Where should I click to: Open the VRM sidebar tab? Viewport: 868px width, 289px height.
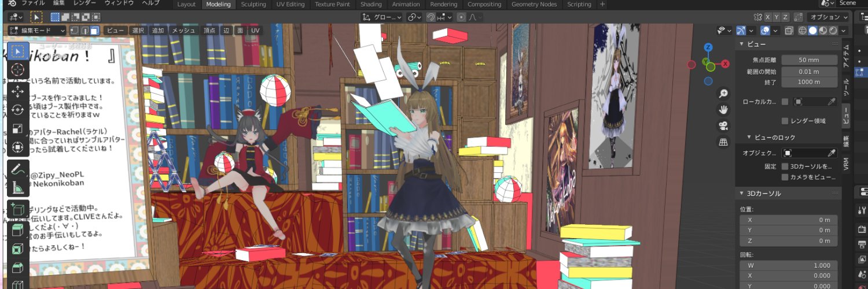click(845, 164)
